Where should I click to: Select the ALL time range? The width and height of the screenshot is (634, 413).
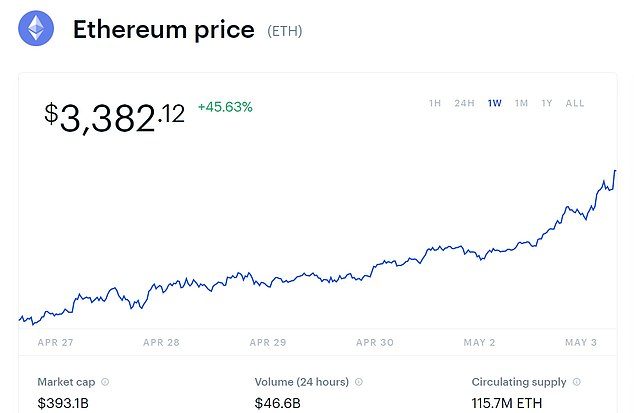coord(575,103)
